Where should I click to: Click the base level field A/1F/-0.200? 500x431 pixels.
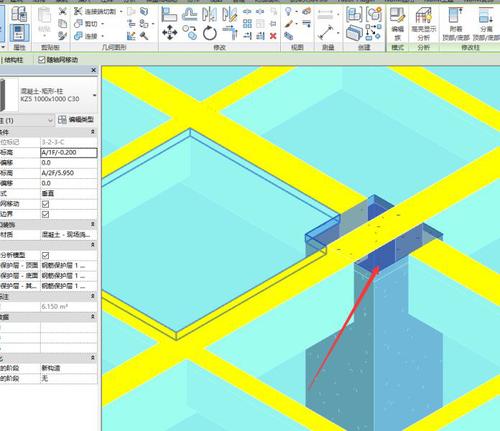(69, 153)
